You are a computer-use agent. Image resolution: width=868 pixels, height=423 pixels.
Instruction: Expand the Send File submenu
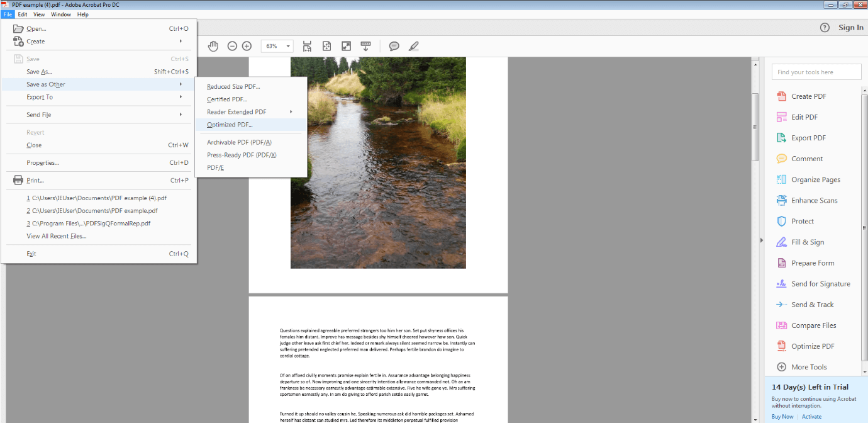tap(99, 115)
